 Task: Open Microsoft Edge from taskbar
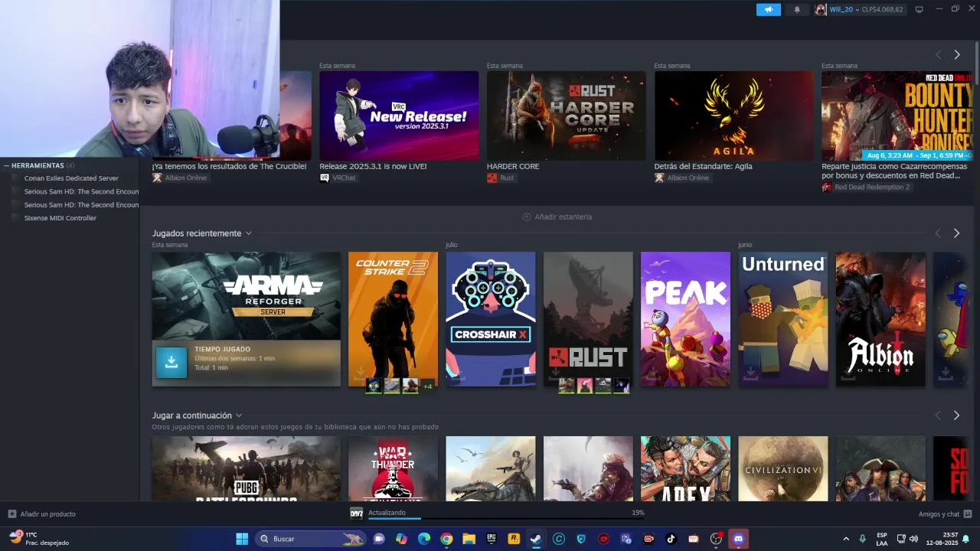424,539
